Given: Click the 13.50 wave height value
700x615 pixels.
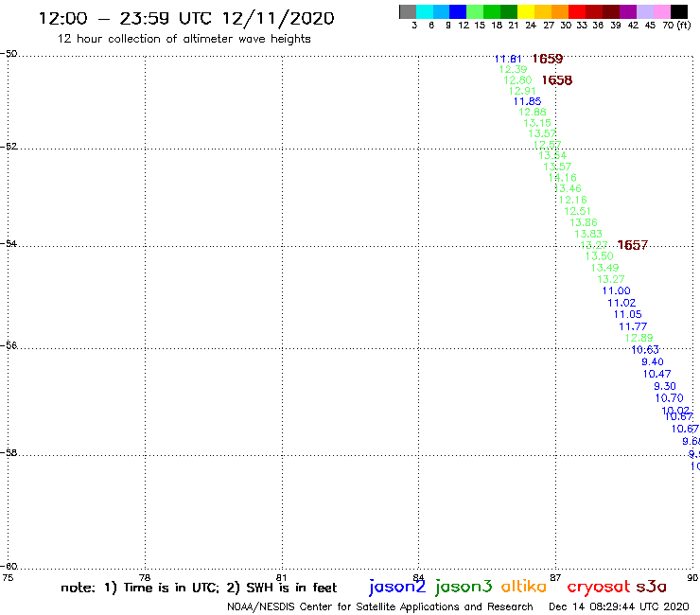Looking at the screenshot, I should pyautogui.click(x=600, y=256).
